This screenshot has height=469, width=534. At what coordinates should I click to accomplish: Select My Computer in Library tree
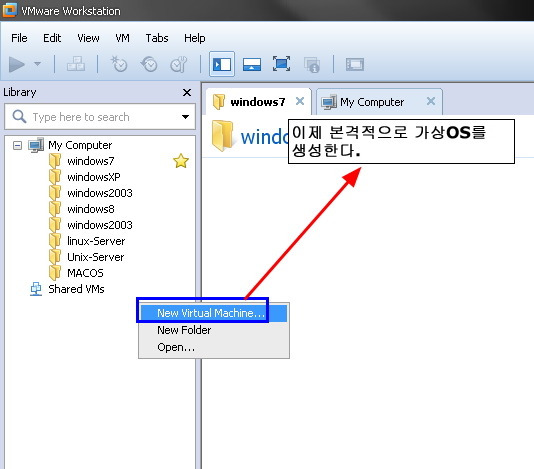(80, 145)
